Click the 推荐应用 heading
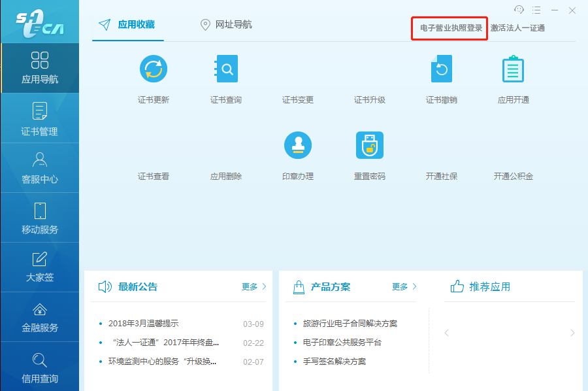The image size is (588, 391). point(489,287)
